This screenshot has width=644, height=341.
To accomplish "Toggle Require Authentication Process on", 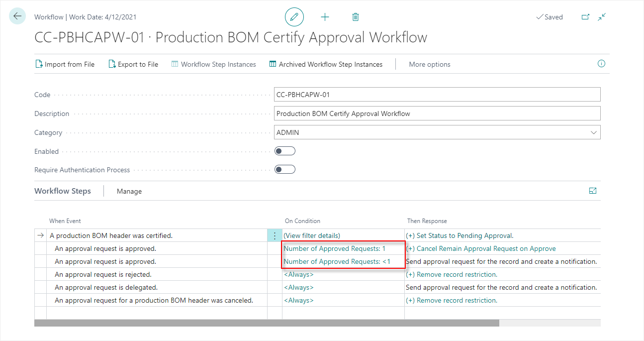I will click(x=284, y=169).
